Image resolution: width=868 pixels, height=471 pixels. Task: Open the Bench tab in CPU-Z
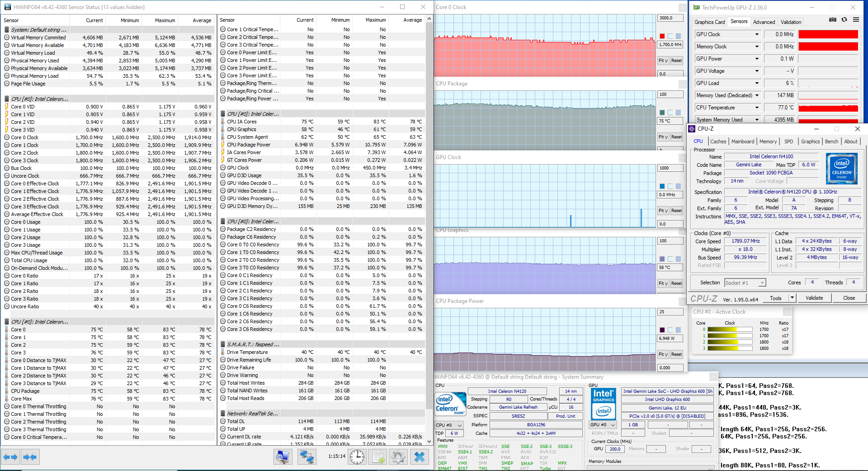tap(831, 141)
